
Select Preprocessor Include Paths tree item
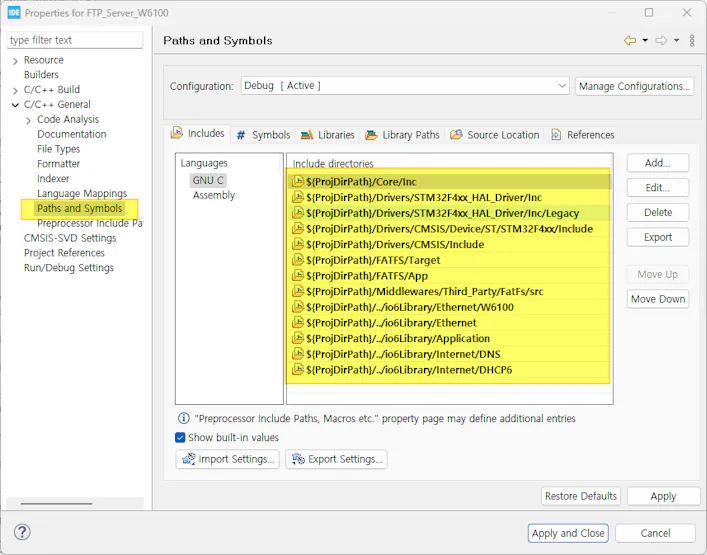click(90, 223)
